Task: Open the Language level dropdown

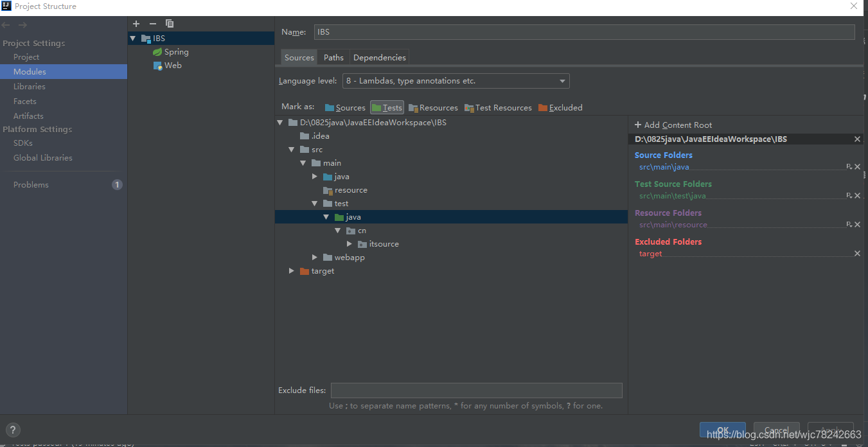Action: [562, 80]
